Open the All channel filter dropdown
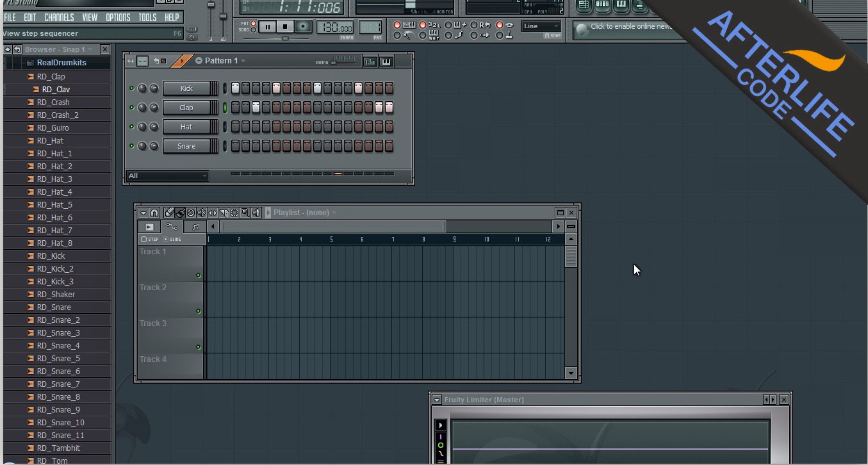Viewport: 868px width, 465px height. tap(168, 175)
